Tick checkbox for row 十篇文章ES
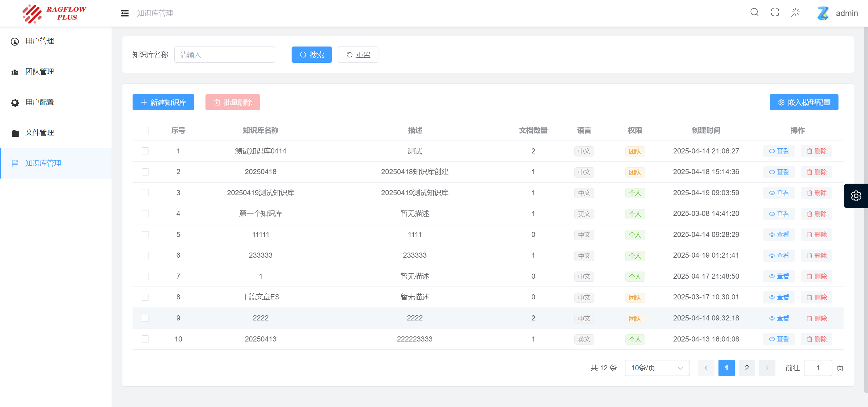The image size is (868, 407). (x=145, y=297)
